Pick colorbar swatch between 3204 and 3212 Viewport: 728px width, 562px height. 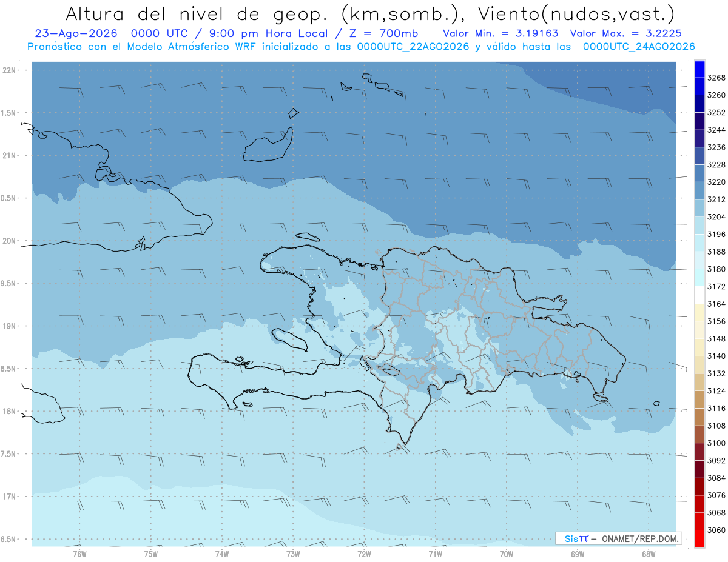tap(699, 208)
